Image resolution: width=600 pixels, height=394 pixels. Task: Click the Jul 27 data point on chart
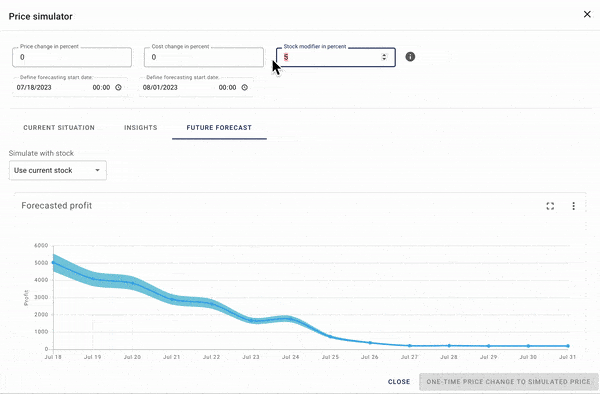409,345
